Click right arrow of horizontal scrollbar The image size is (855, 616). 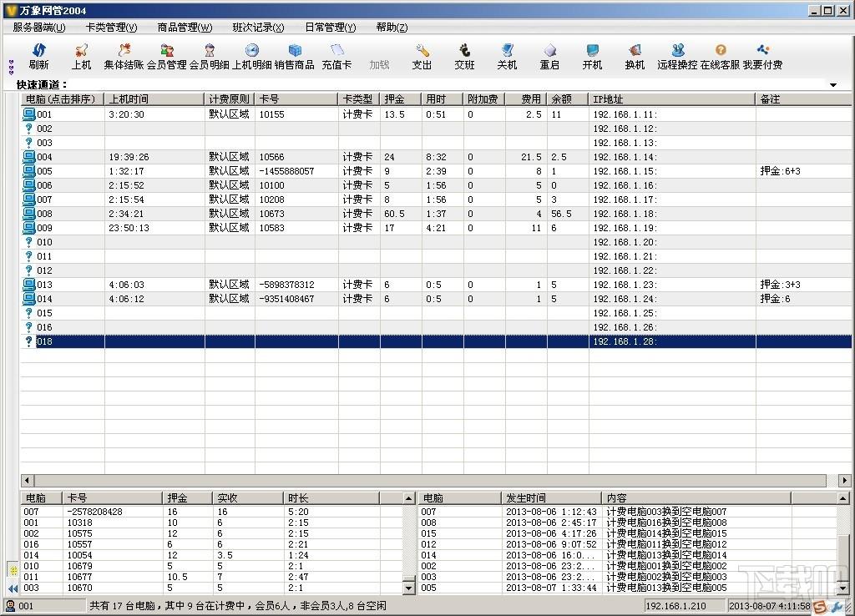pyautogui.click(x=844, y=480)
